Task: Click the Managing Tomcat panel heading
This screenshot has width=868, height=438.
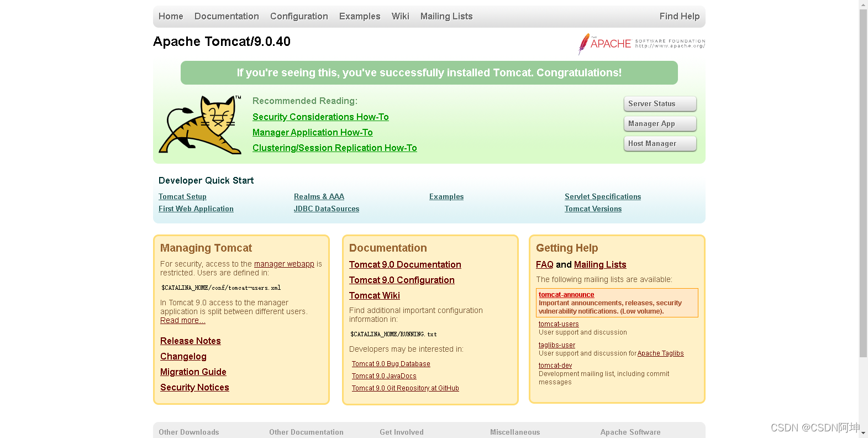Action: (206, 248)
